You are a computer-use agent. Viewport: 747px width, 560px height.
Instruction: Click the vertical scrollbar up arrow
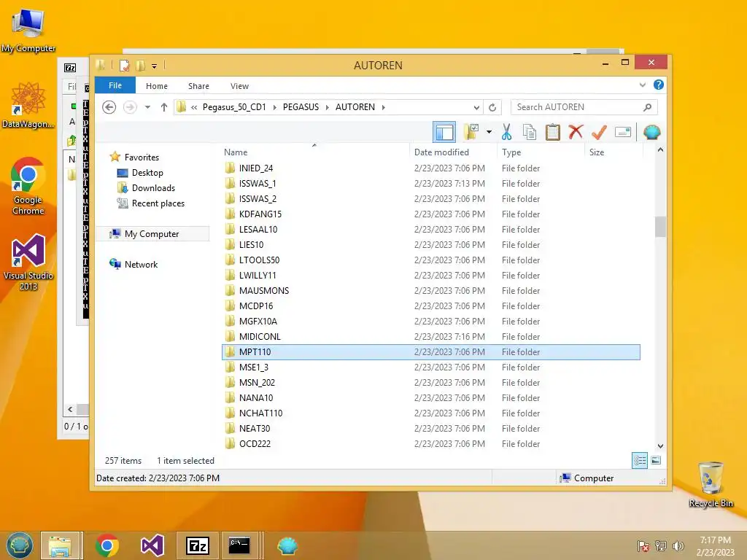(660, 150)
